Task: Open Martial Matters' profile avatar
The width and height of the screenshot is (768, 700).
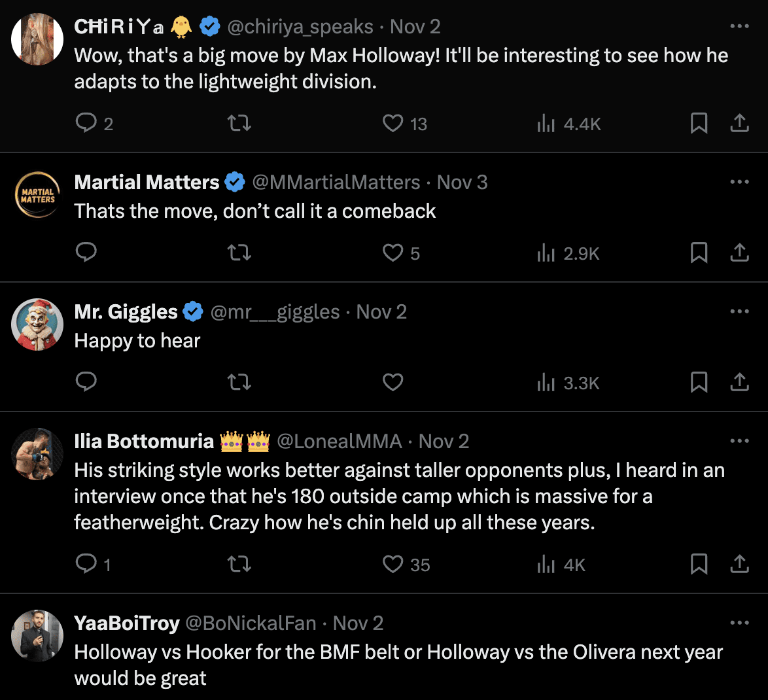Action: point(37,195)
